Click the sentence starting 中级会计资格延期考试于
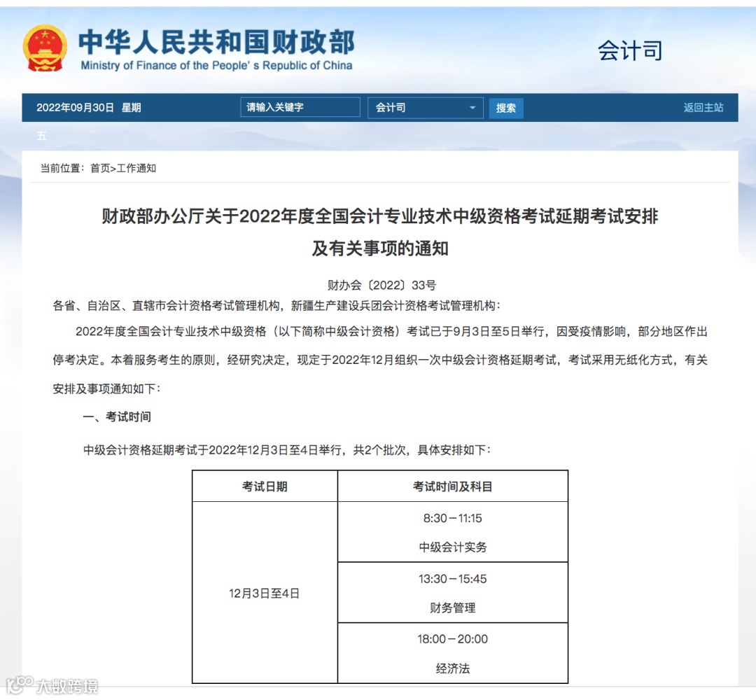Image resolution: width=756 pixels, height=700 pixels. point(287,450)
